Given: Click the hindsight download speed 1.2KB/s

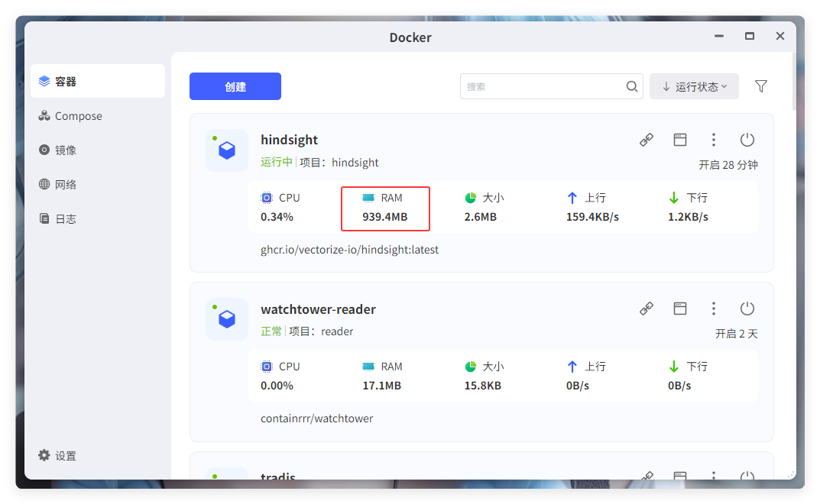Looking at the screenshot, I should [x=688, y=216].
